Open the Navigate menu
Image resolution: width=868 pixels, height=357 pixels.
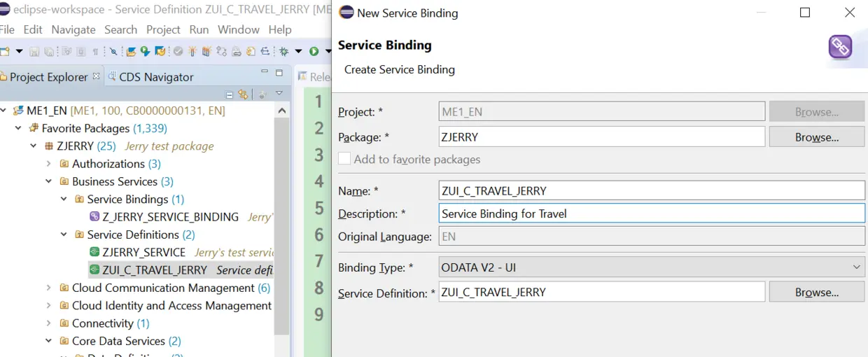click(73, 29)
